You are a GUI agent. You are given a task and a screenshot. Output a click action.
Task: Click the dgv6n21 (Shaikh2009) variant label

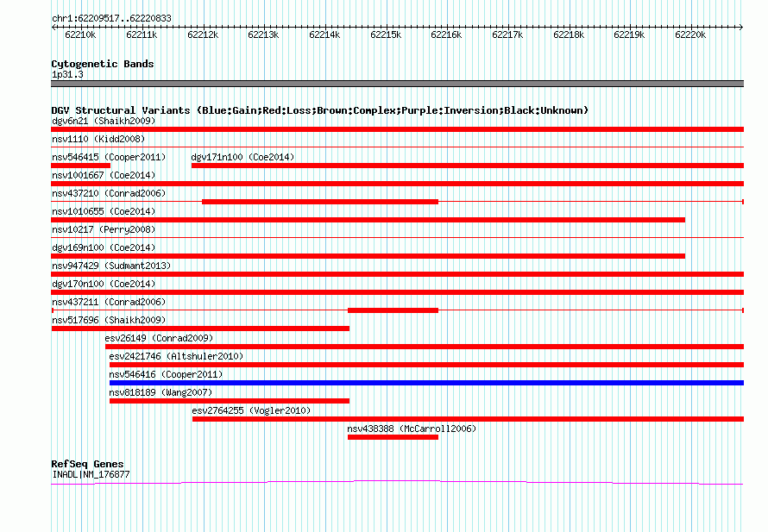coord(104,121)
